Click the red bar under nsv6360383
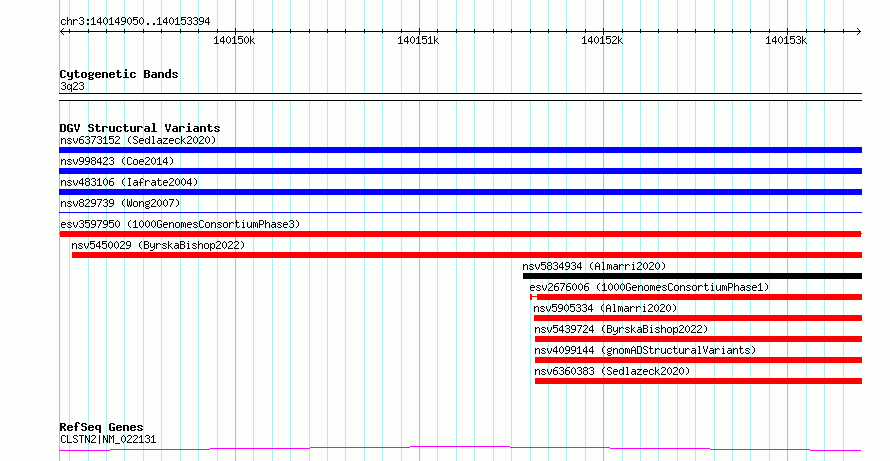The height and width of the screenshot is (461, 890). pos(698,381)
